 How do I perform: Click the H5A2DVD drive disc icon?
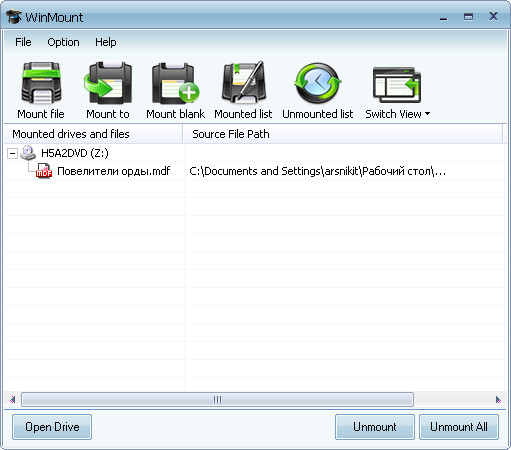[x=28, y=153]
